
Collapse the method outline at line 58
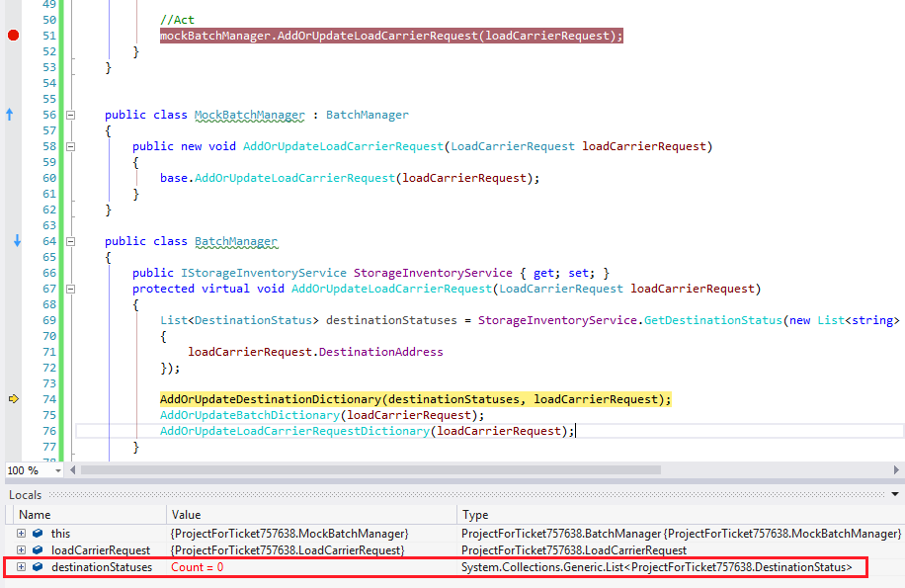click(70, 146)
